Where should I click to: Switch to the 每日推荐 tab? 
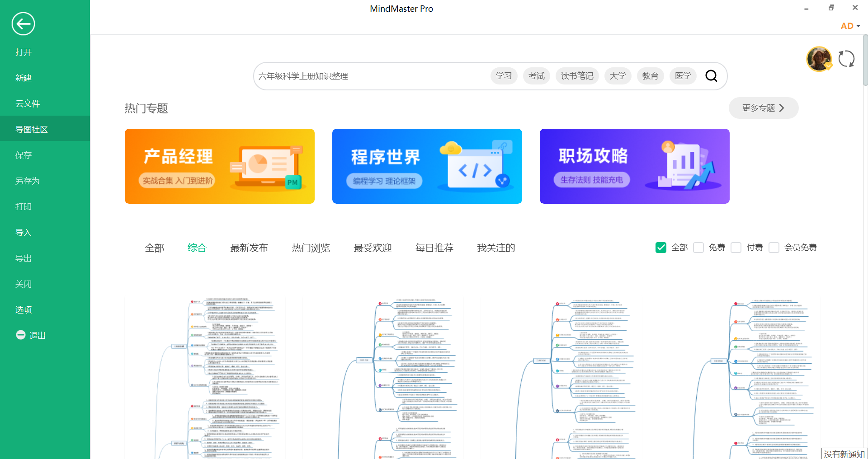(434, 248)
